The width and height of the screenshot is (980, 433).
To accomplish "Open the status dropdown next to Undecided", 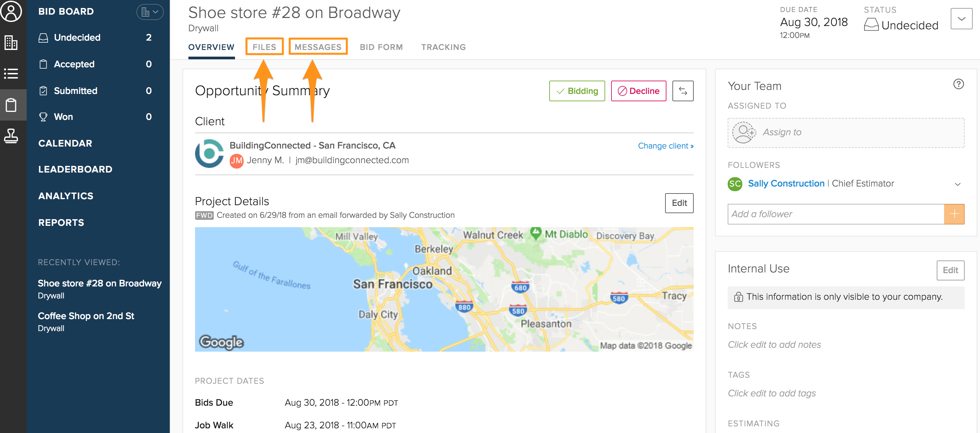I will pyautogui.click(x=961, y=19).
